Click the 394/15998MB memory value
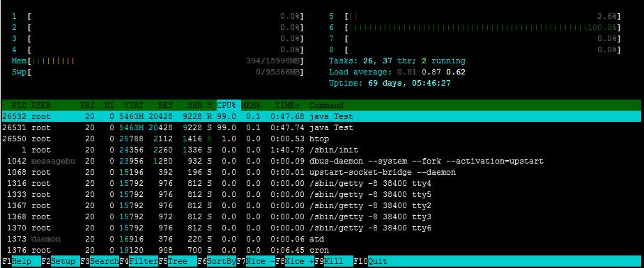Image resolution: width=644 pixels, height=268 pixels. point(273,61)
